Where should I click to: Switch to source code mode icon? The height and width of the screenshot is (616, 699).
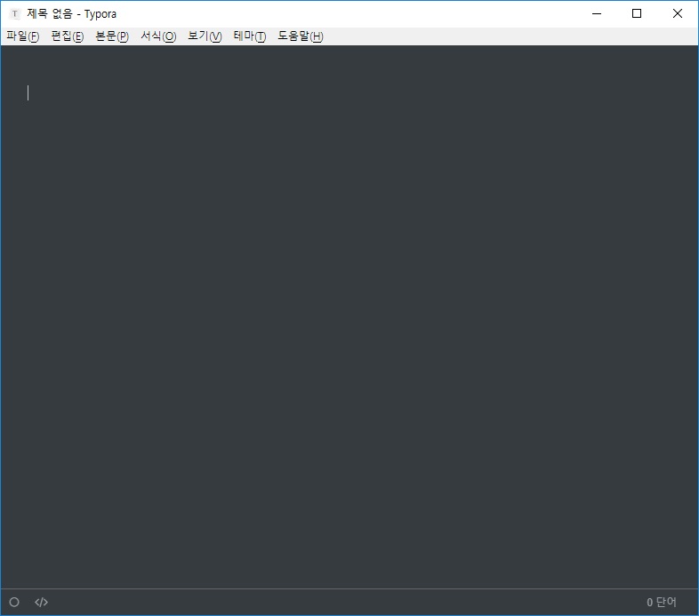tap(41, 602)
